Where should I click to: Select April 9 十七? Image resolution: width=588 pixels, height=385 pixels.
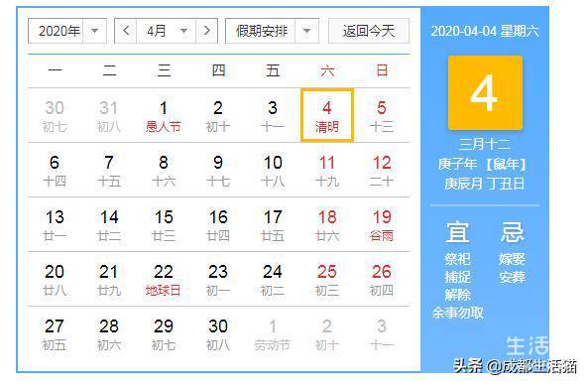(218, 170)
